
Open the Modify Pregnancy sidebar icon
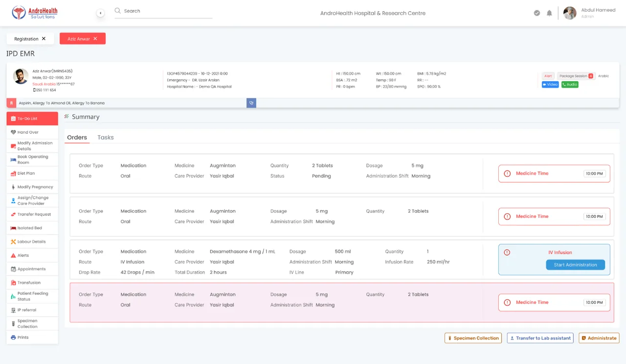click(13, 187)
